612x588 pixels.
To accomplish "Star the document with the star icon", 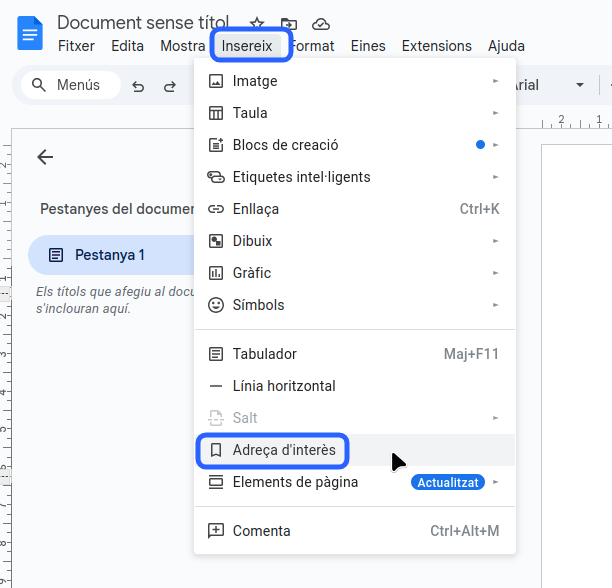I will 257,23.
